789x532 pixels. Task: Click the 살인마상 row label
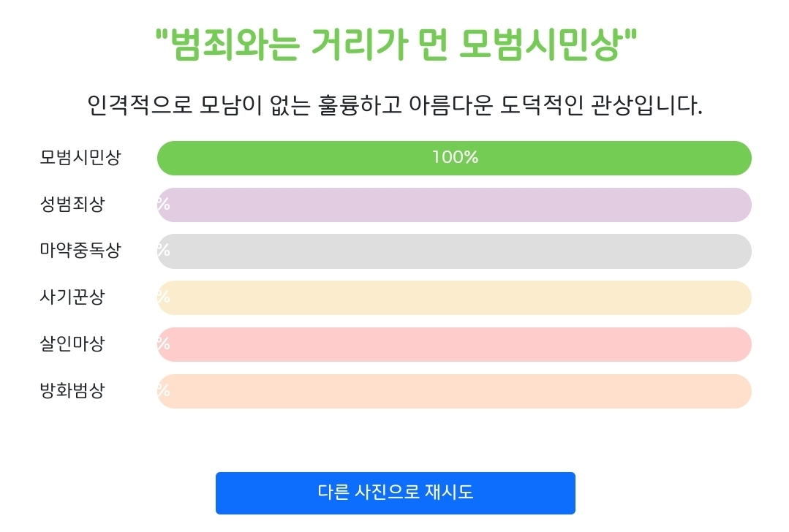pyautogui.click(x=72, y=343)
